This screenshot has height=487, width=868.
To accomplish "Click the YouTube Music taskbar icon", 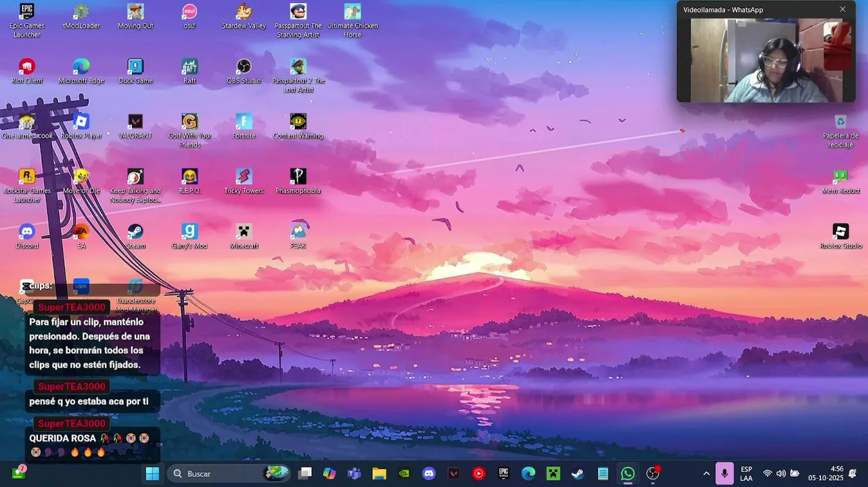I will click(478, 473).
